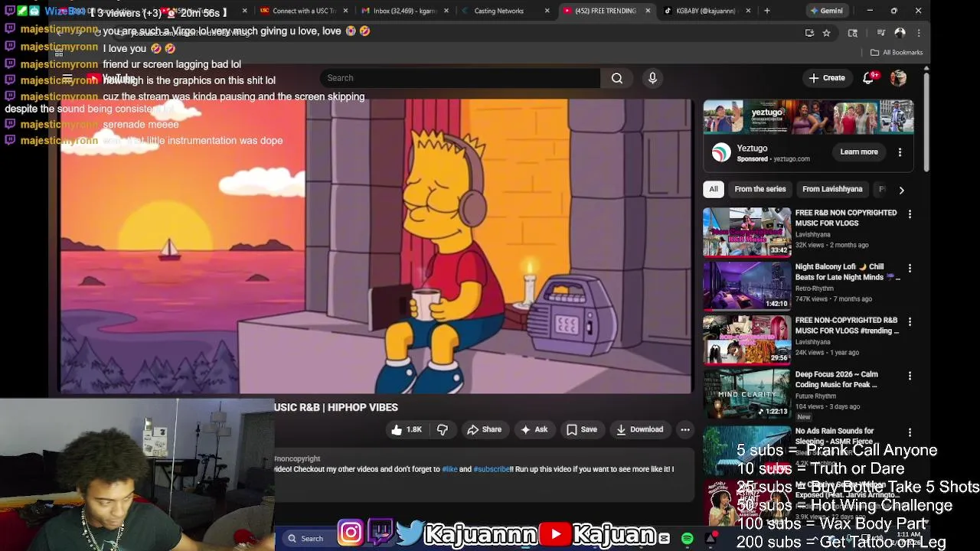Click Learn more on Yeztugo ad
The image size is (980, 551).
[x=859, y=152]
